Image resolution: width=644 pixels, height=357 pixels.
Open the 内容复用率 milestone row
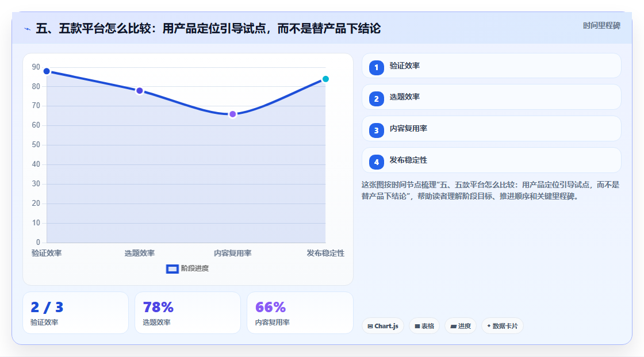point(491,129)
